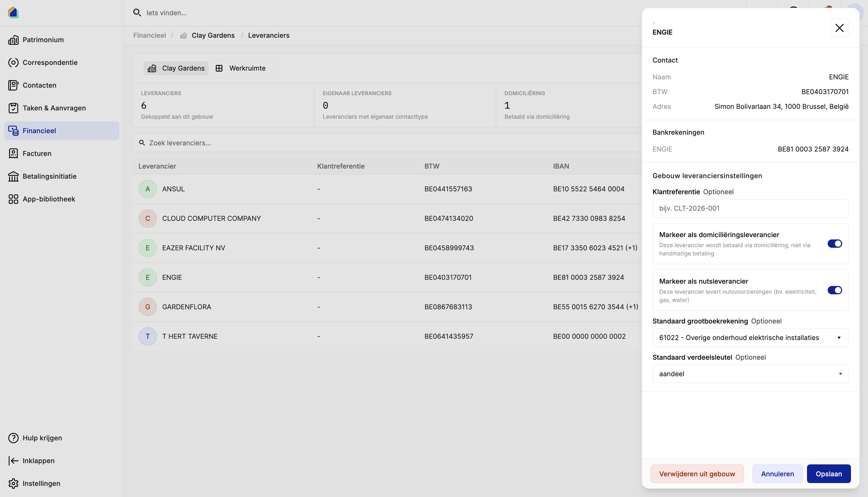This screenshot has width=868, height=497.
Task: Close the ENGIE side panel
Action: tap(839, 28)
